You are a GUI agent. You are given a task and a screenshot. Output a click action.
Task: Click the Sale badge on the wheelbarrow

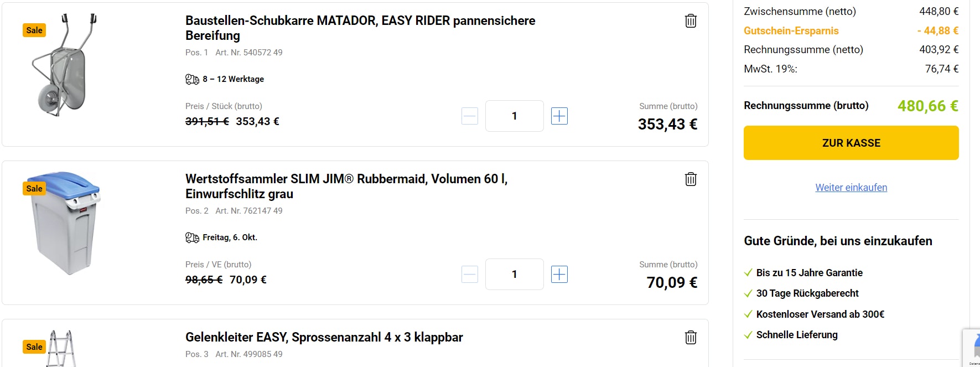tap(34, 30)
